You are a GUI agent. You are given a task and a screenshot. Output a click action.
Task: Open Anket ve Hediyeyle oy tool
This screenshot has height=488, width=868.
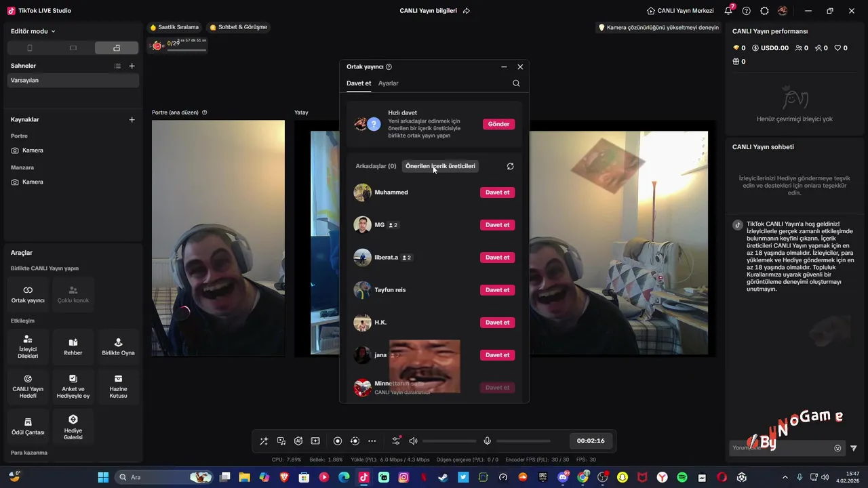click(x=73, y=386)
